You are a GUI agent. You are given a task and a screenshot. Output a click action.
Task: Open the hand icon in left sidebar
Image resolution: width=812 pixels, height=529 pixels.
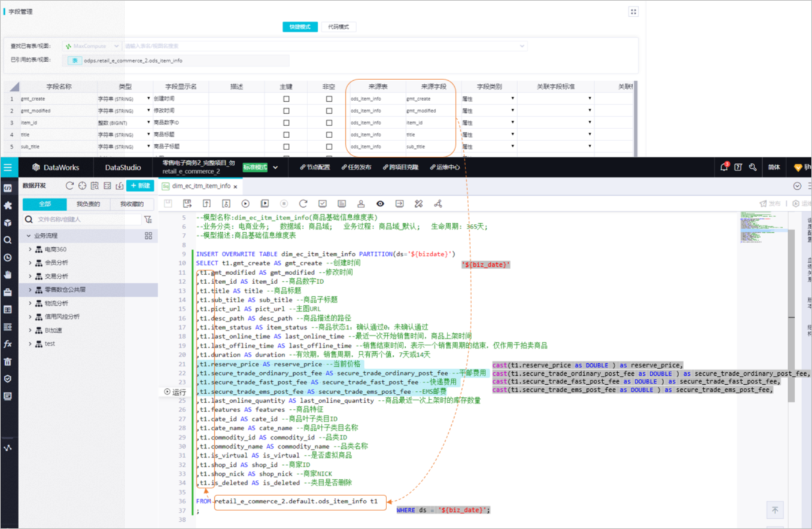tap(8, 275)
